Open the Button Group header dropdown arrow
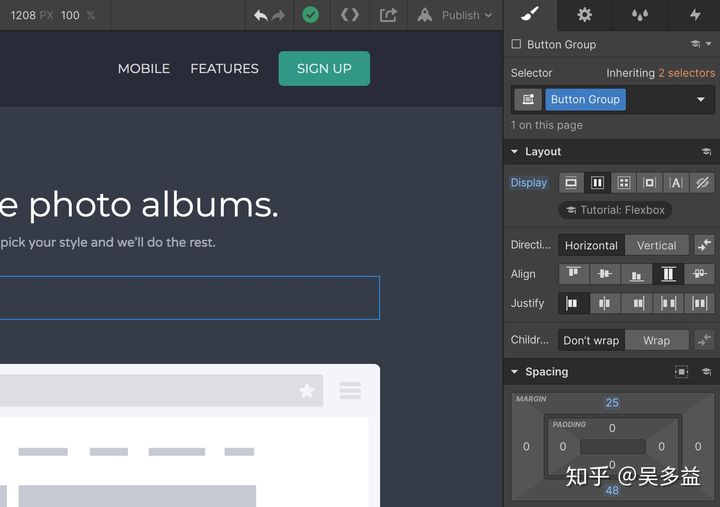Viewport: 720px width, 507px height. (x=709, y=44)
